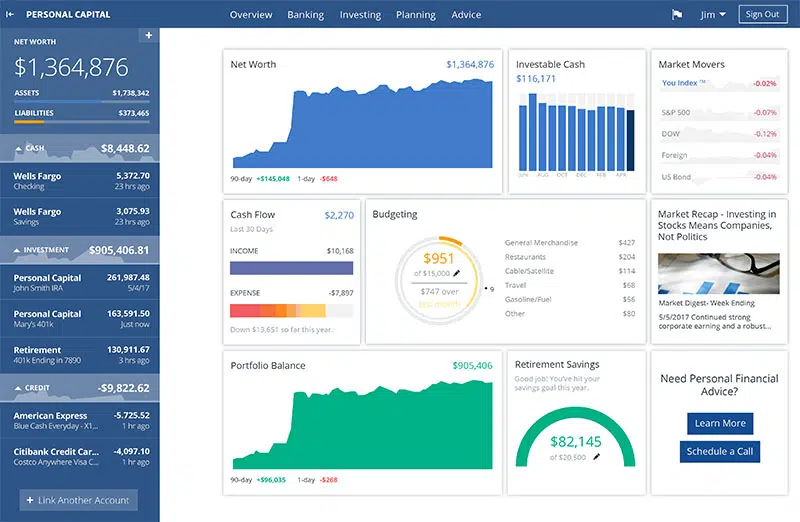Open the Investing menu

[x=360, y=15]
